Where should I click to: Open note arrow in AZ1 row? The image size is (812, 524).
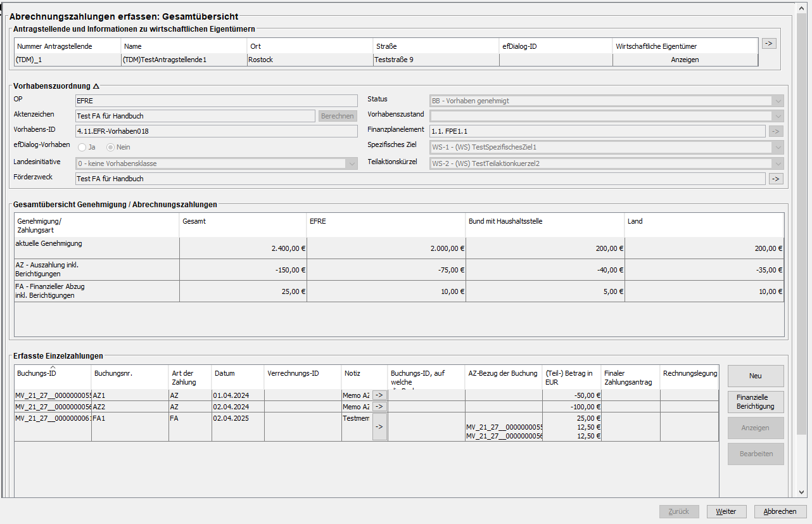379,395
